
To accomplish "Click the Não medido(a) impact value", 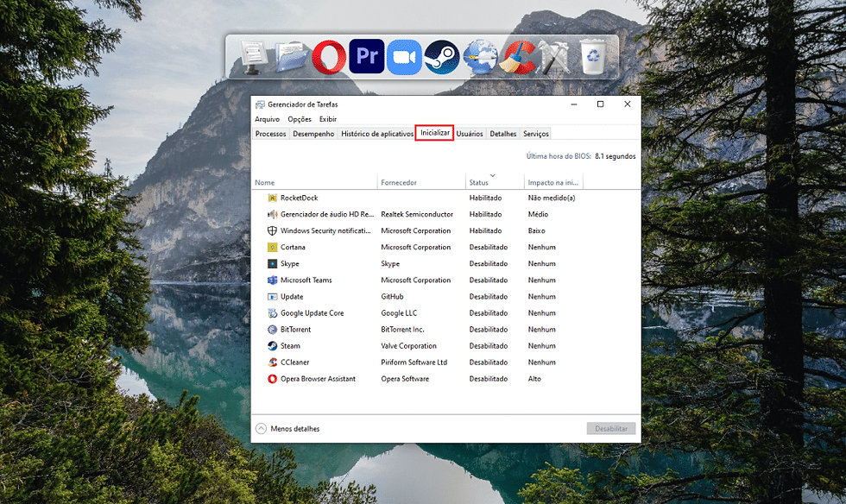I will (x=552, y=198).
